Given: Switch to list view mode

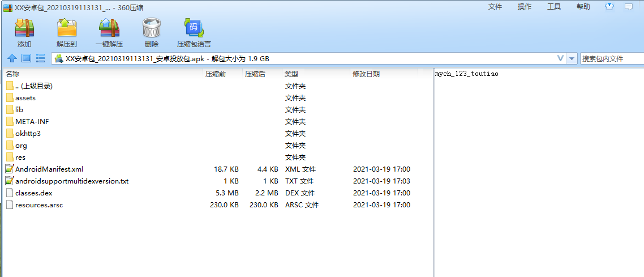Looking at the screenshot, I should click(x=40, y=58).
